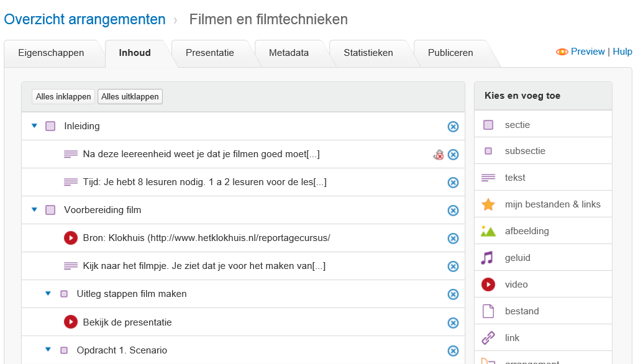
Task: Open the Publiceren tab
Action: tap(450, 53)
